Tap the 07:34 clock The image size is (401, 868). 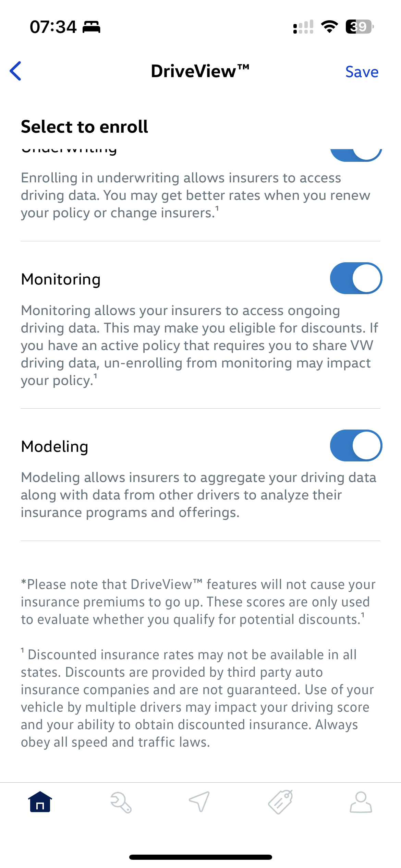pos(53,27)
